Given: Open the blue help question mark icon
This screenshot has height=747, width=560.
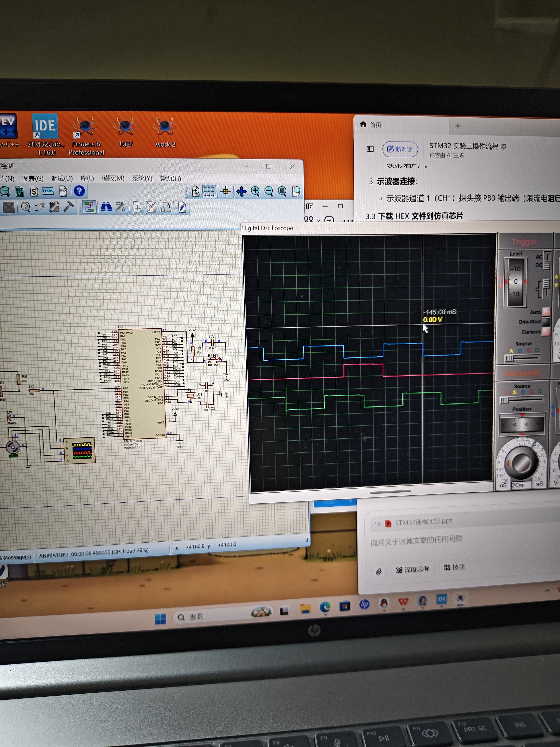Looking at the screenshot, I should (x=79, y=191).
